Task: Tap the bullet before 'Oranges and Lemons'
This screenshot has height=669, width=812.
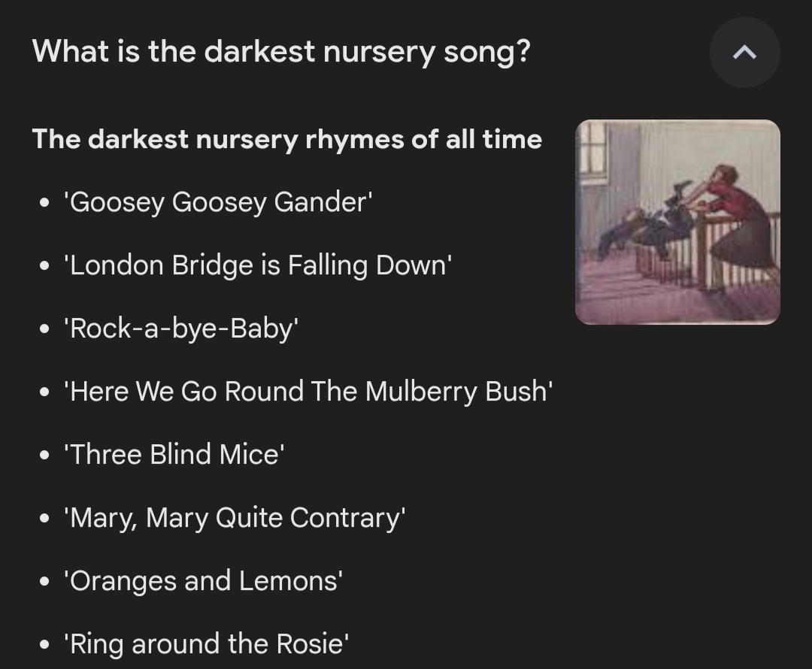Action: pyautogui.click(x=47, y=583)
